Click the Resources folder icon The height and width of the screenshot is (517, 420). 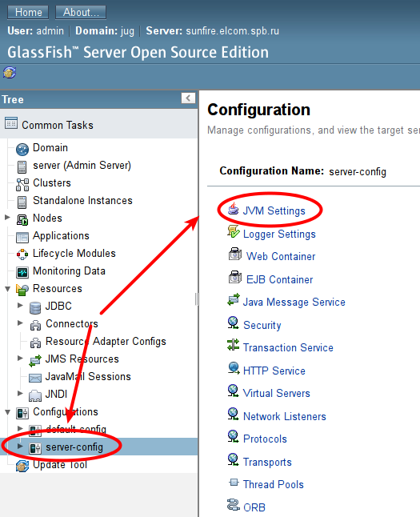22,290
